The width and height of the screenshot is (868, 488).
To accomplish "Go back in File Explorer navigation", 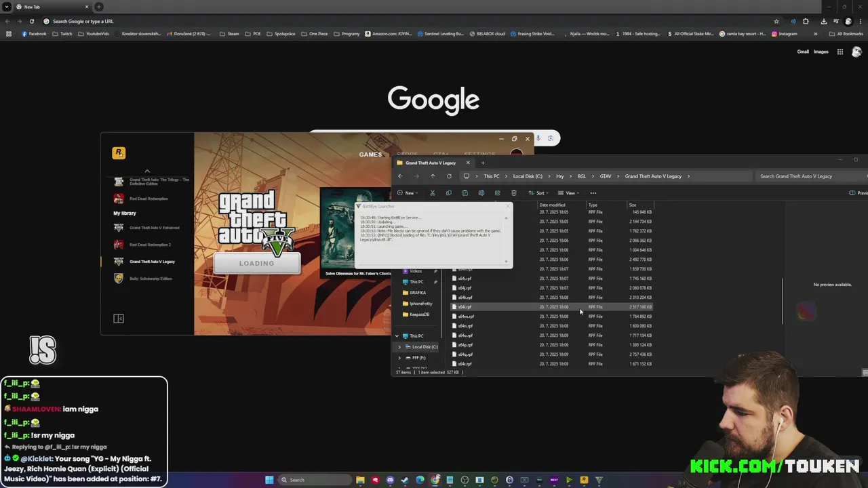I will 400,176.
